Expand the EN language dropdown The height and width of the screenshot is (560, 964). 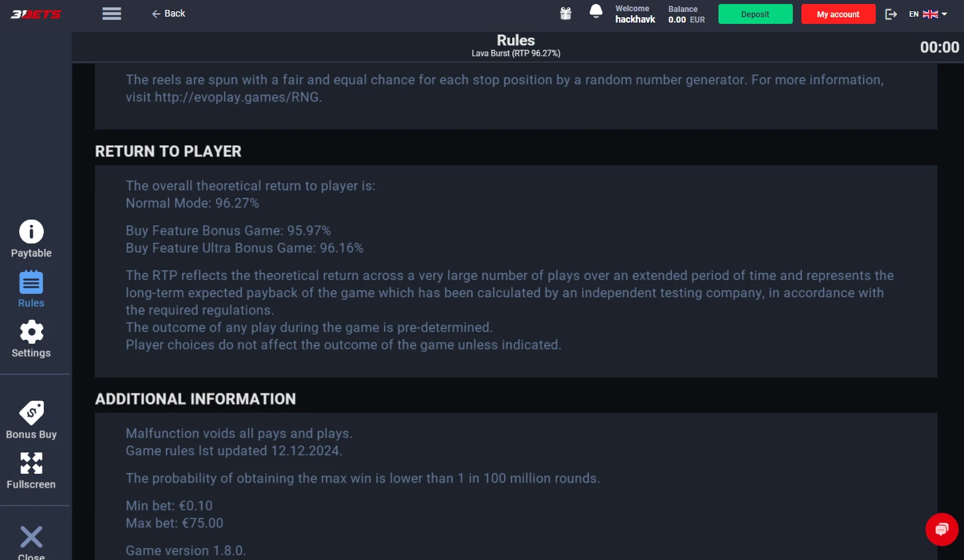tap(928, 14)
